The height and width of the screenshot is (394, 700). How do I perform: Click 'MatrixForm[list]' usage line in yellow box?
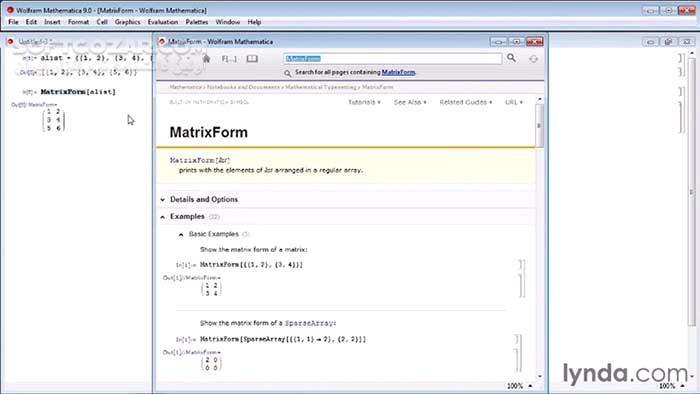click(200, 160)
